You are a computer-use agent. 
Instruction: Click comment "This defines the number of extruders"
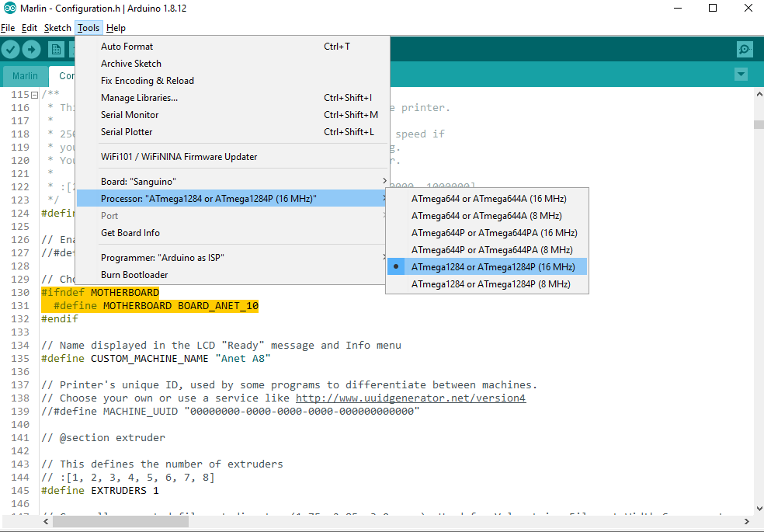click(162, 464)
